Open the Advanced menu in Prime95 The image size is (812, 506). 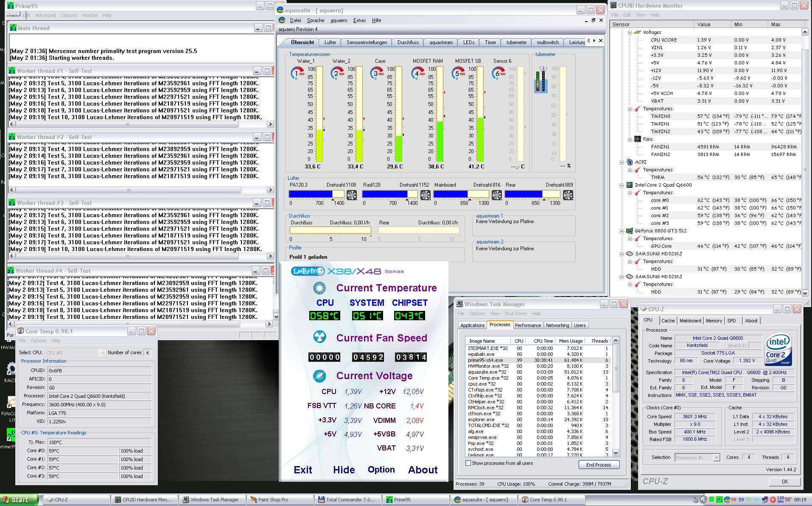pyautogui.click(x=45, y=15)
